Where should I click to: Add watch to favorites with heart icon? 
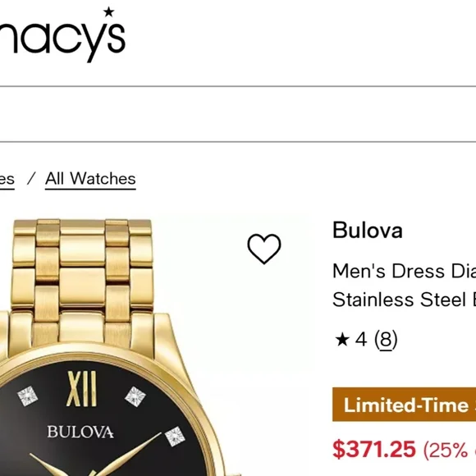(x=263, y=249)
